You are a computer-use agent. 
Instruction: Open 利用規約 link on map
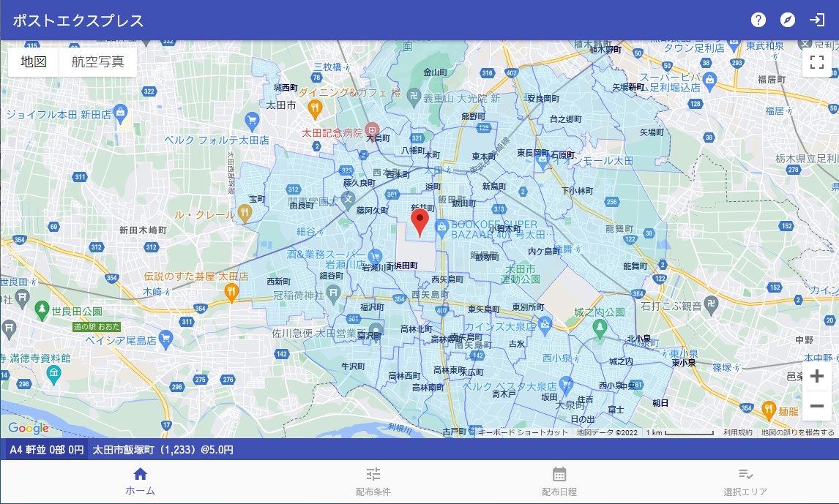[x=738, y=432]
